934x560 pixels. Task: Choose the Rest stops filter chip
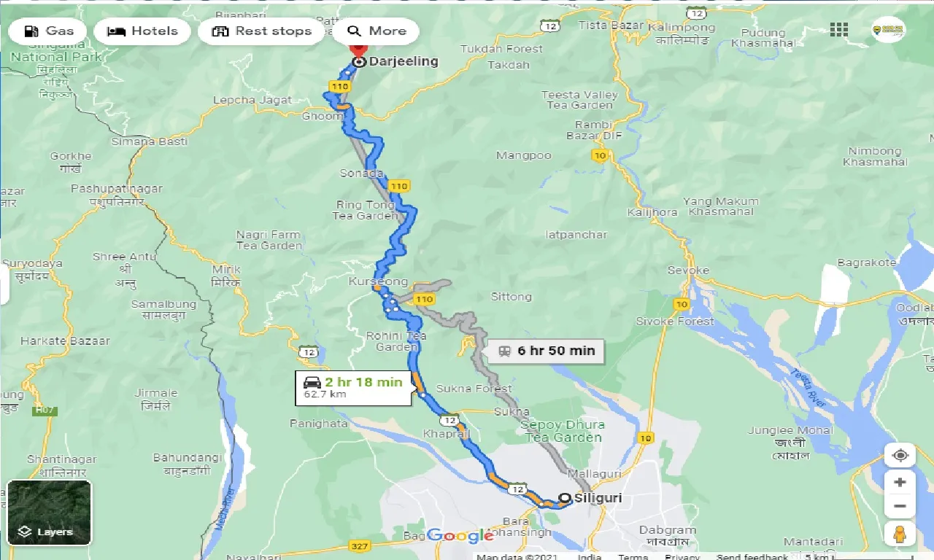(x=261, y=31)
